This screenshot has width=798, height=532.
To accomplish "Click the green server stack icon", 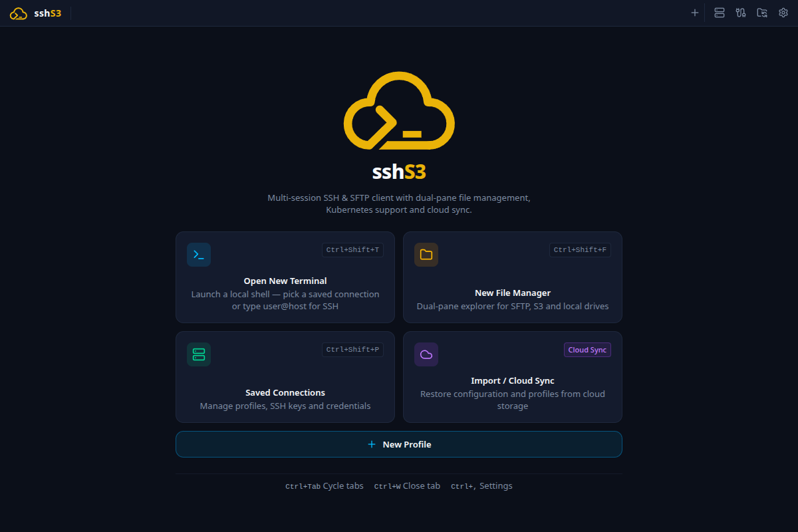I will point(199,354).
